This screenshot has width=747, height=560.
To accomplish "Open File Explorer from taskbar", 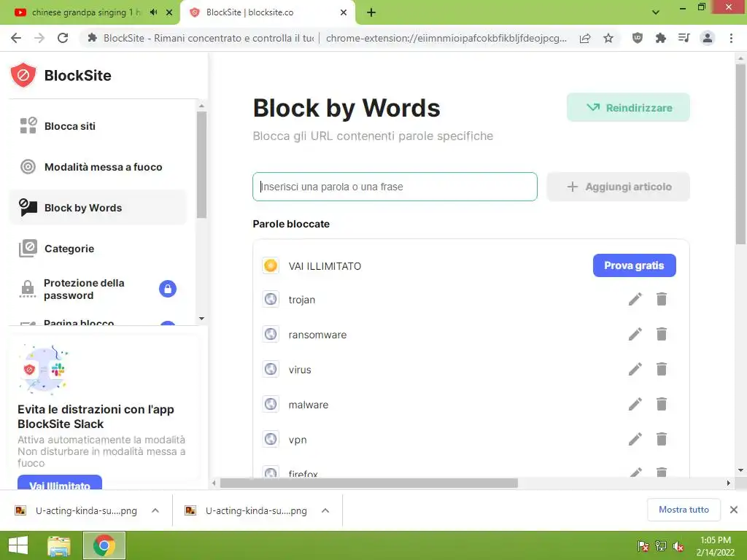I will point(59,545).
